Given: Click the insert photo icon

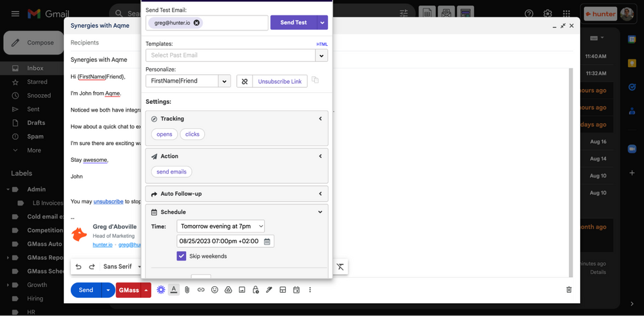Looking at the screenshot, I should pos(242,290).
